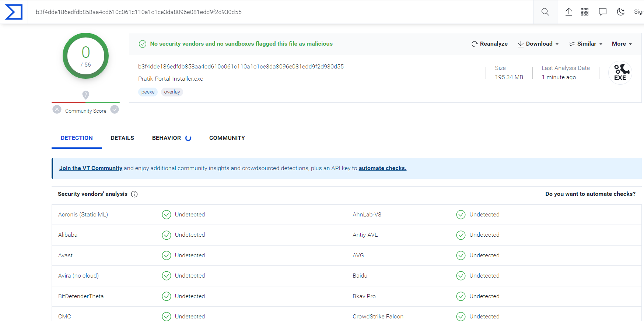Switch to the Community tab
Image resolution: width=644 pixels, height=321 pixels.
point(227,138)
